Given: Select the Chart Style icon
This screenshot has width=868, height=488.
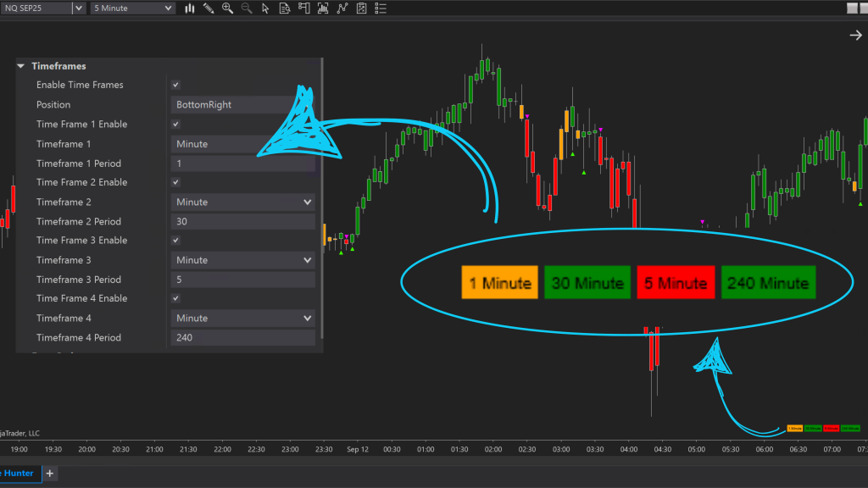Looking at the screenshot, I should (189, 8).
